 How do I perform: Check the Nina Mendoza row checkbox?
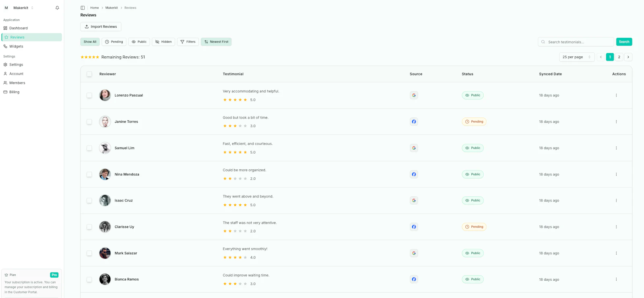[89, 174]
